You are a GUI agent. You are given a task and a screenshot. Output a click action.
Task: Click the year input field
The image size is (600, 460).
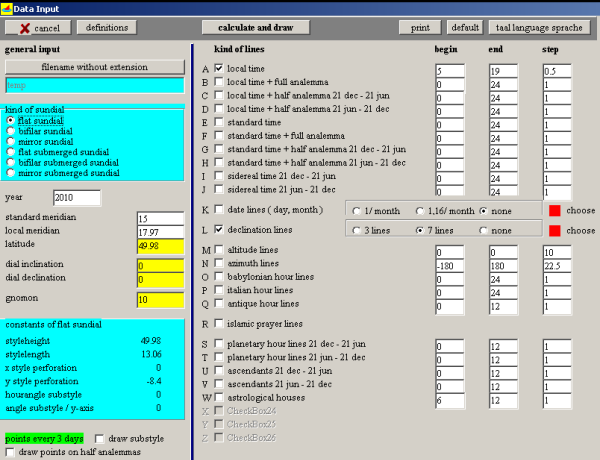(x=77, y=197)
